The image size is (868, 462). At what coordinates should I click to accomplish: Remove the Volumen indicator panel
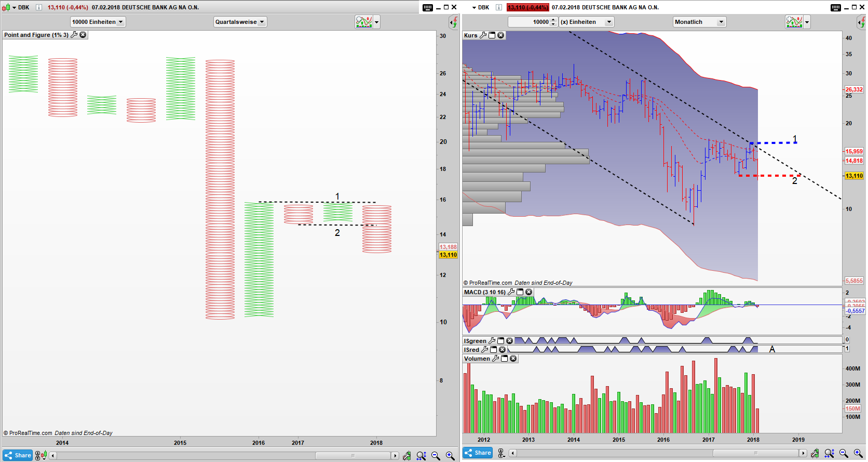(x=513, y=359)
